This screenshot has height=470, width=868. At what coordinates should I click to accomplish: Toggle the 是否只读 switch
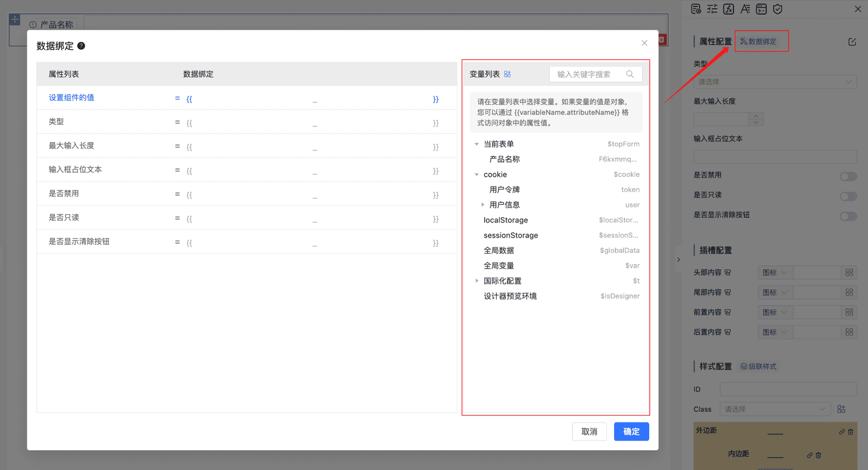[x=848, y=196]
